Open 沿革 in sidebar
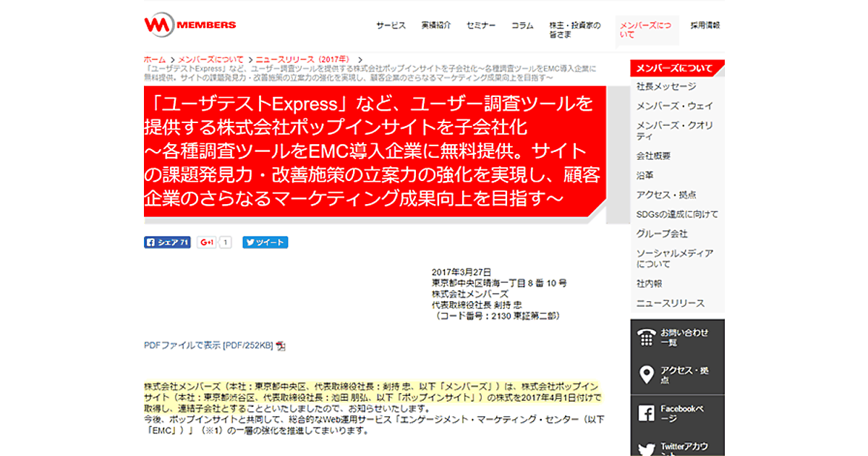 click(x=644, y=175)
